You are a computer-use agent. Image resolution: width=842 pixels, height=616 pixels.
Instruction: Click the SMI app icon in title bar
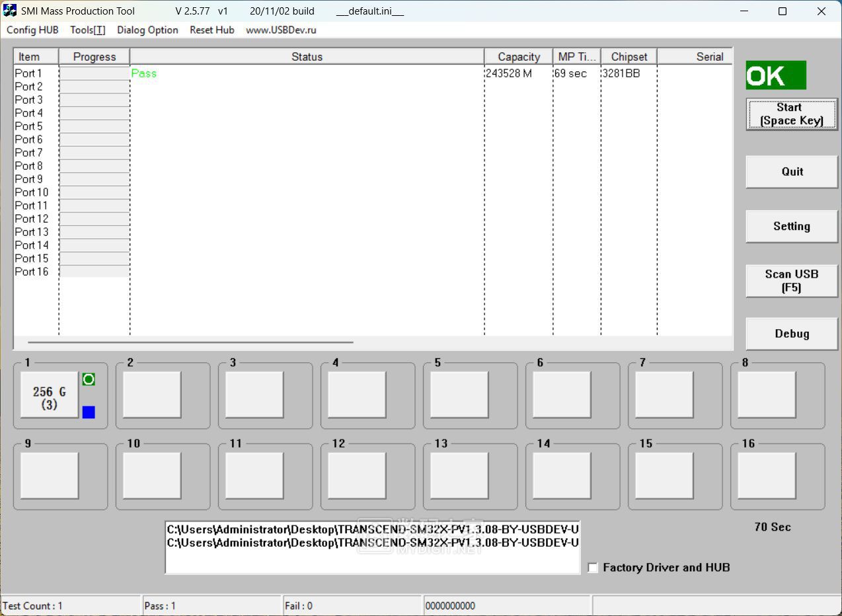(10, 11)
